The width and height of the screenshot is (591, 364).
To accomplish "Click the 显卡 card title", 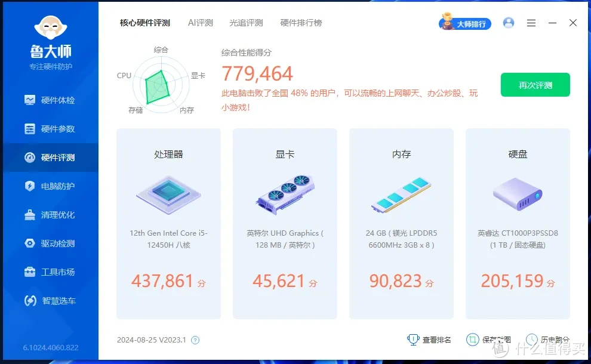I will click(x=285, y=154).
